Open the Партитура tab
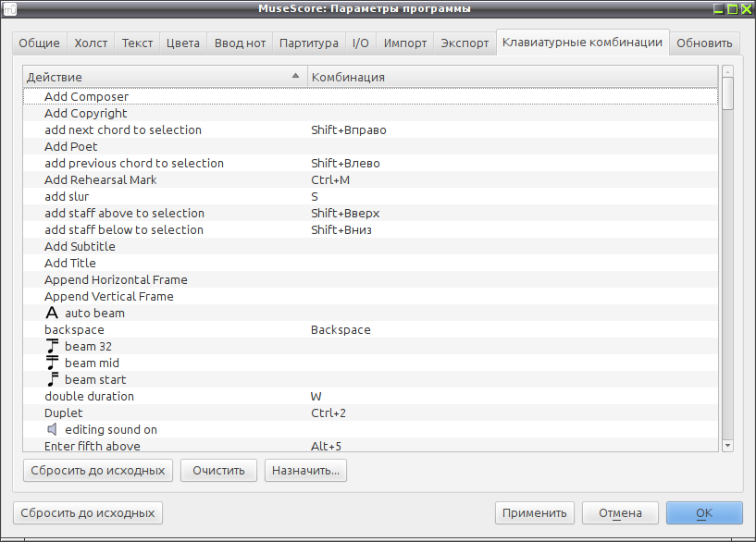The width and height of the screenshot is (756, 542). point(308,43)
